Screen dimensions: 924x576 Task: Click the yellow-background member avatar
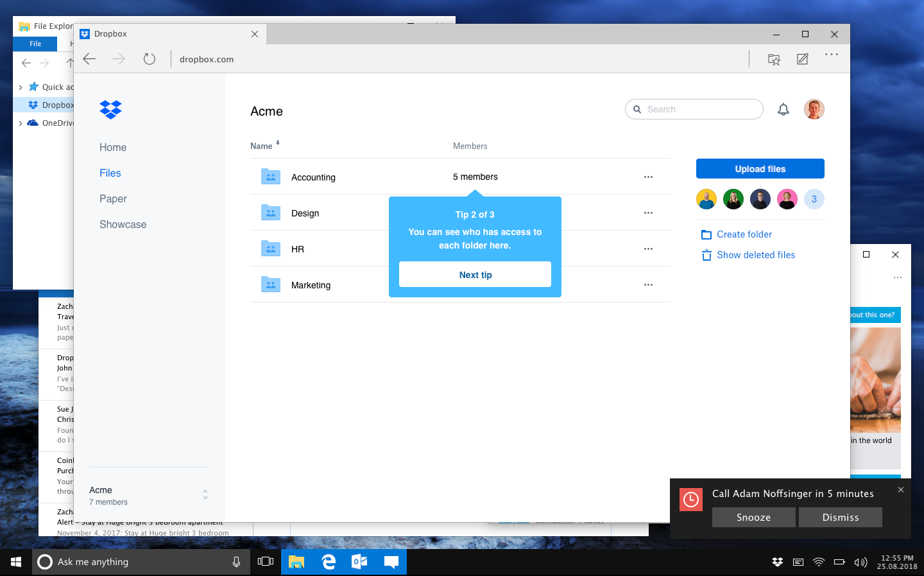point(706,199)
